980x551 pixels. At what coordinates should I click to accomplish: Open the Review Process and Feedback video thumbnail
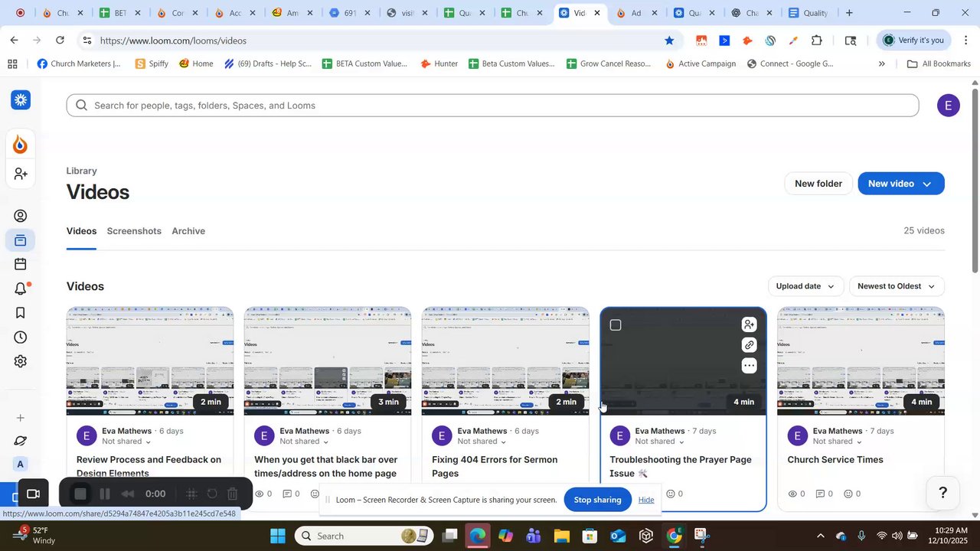pos(150,361)
